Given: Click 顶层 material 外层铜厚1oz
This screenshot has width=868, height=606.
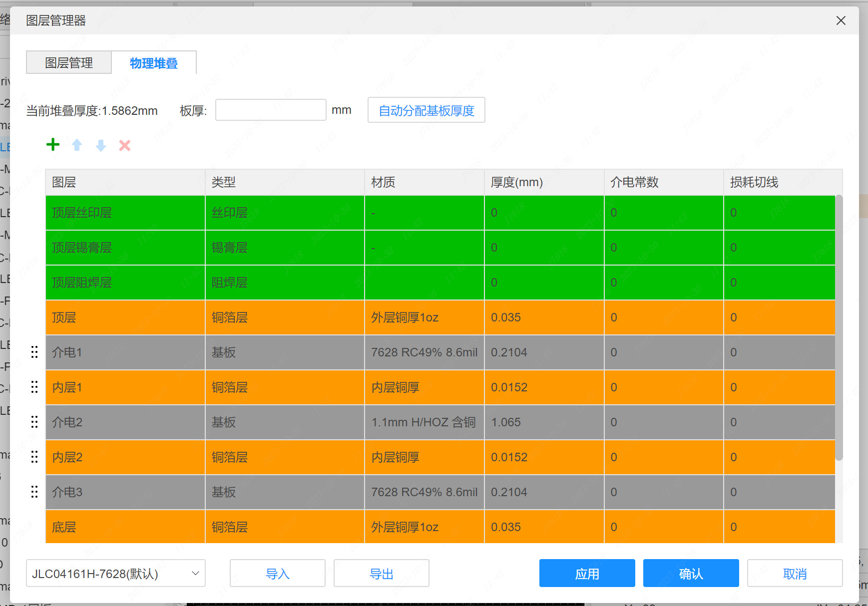Looking at the screenshot, I should click(425, 317).
